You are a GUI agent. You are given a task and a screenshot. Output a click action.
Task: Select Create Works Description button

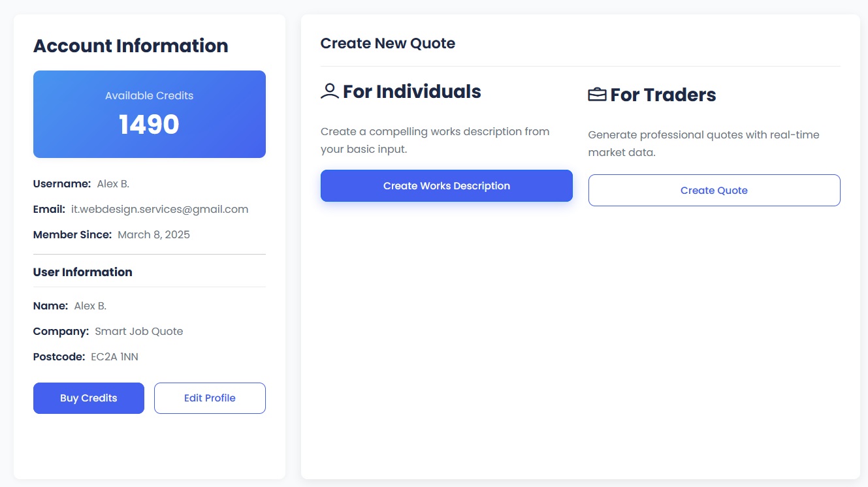(447, 186)
